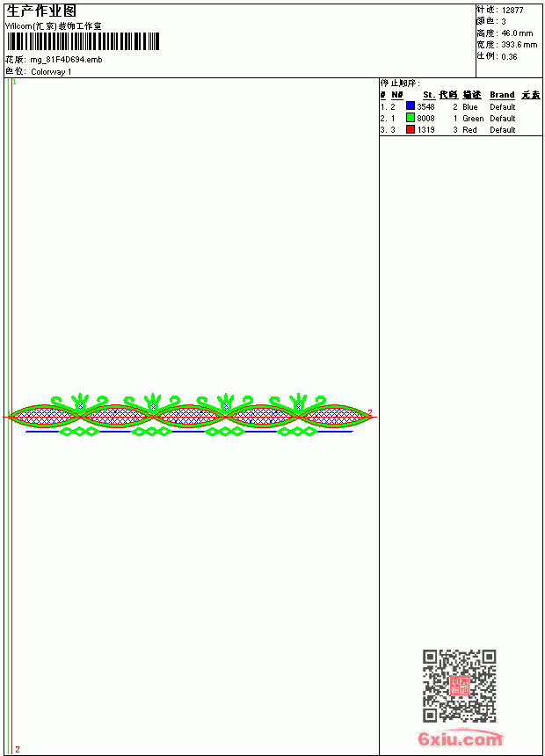Click the first green diamond chain on the blue line
The image size is (545, 756).
point(79,432)
